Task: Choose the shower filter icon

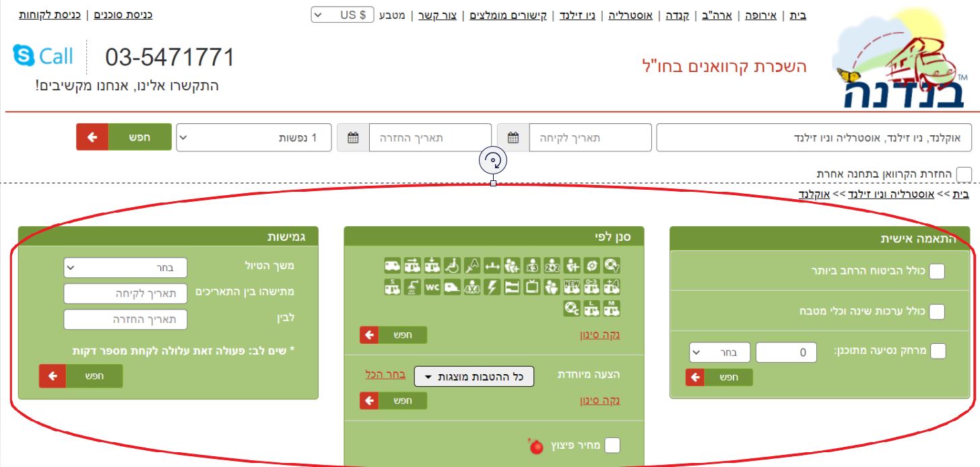Action: [x=412, y=287]
